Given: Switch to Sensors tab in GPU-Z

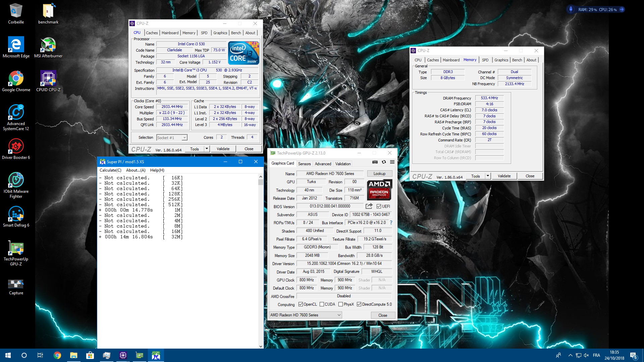Looking at the screenshot, I should pyautogui.click(x=304, y=164).
